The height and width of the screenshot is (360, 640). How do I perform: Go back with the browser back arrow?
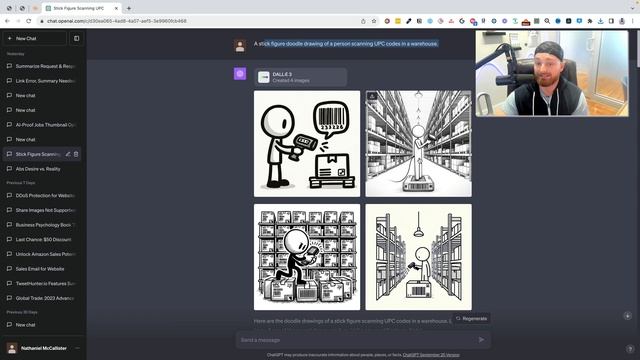point(7,21)
